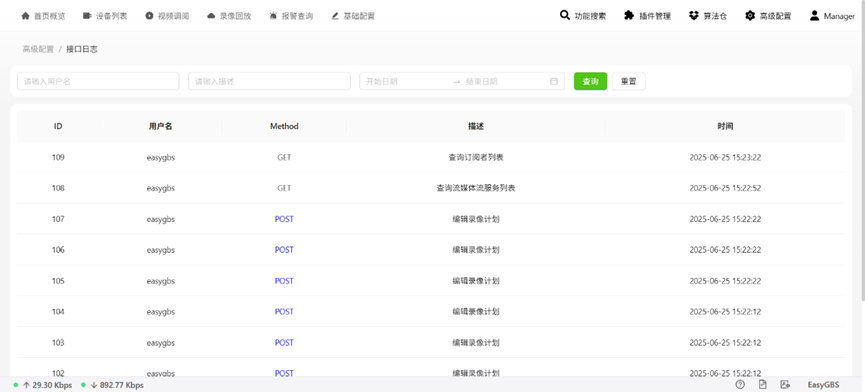Click download speed 892.77 Kbps indicator
Screen dimensions: 865x392
(x=113, y=385)
